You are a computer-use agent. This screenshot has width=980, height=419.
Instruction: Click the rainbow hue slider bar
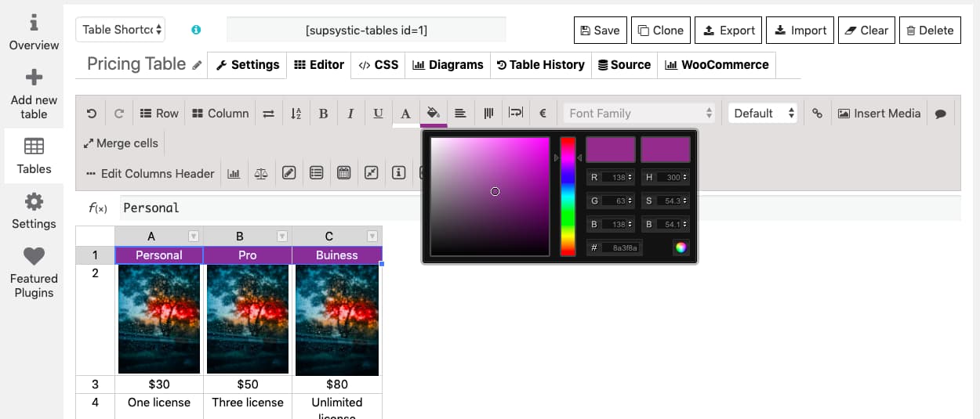(568, 196)
